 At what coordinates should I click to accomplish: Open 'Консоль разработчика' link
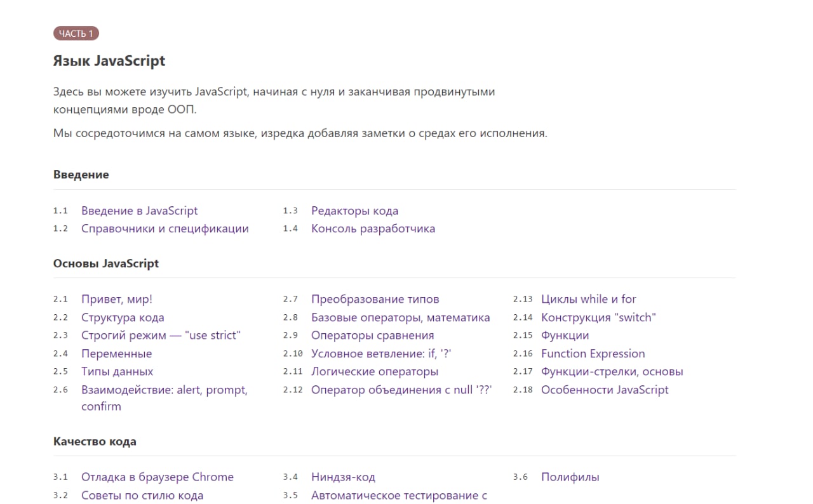click(373, 229)
